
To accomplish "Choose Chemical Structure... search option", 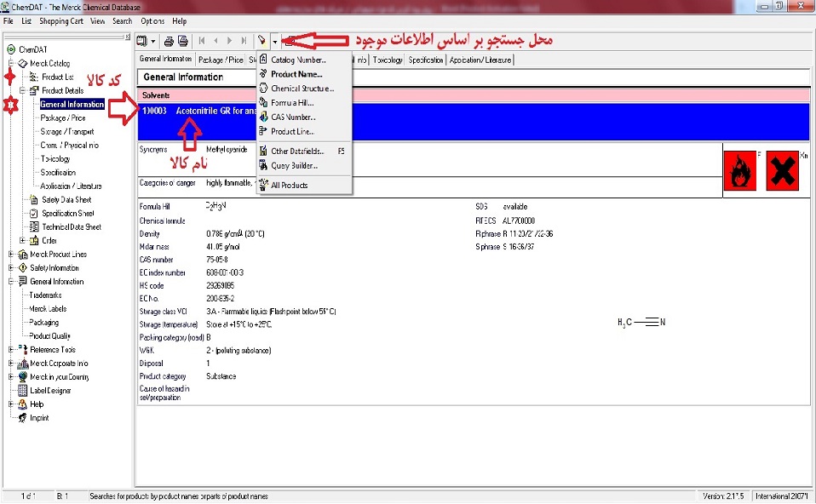I will point(304,89).
